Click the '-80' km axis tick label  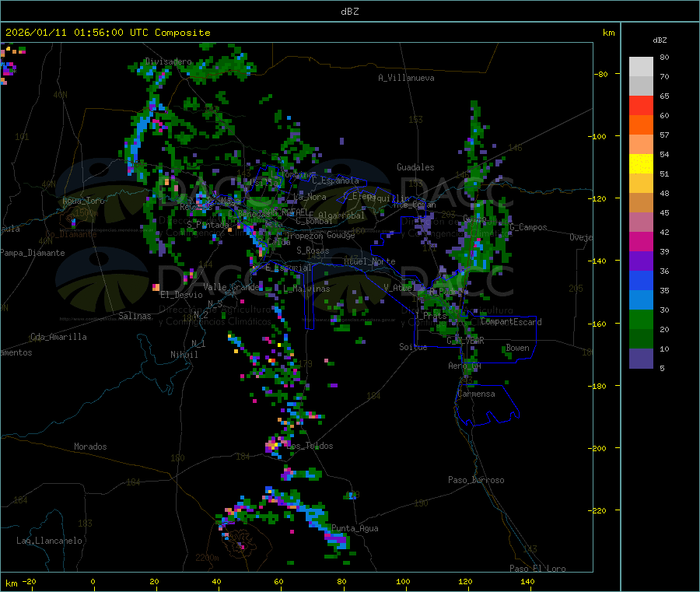pos(601,74)
